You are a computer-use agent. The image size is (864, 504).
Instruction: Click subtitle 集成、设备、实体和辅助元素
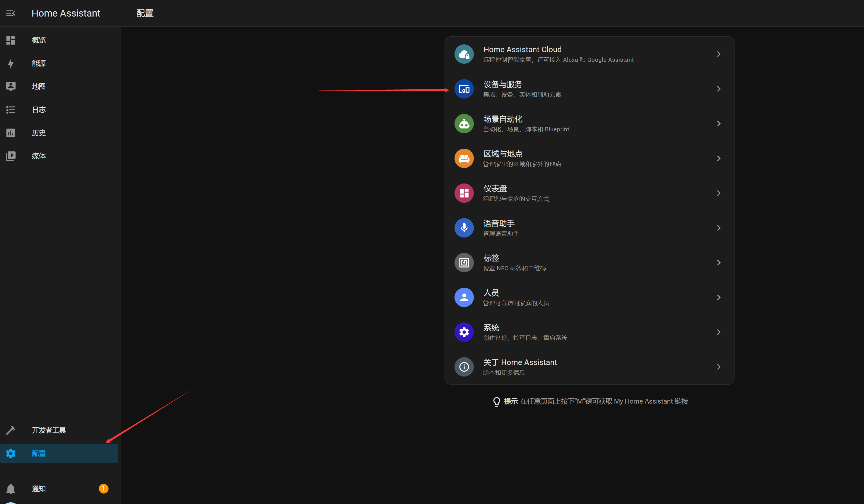pos(522,95)
